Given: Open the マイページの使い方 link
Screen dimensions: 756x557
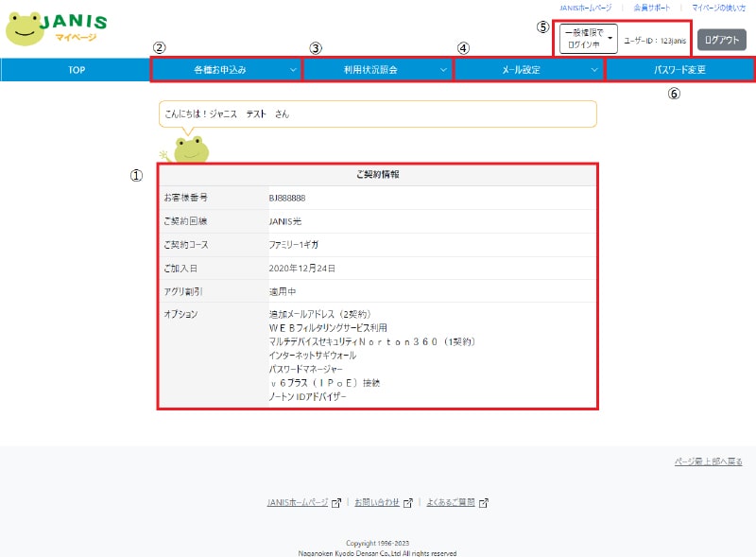Looking at the screenshot, I should click(719, 8).
